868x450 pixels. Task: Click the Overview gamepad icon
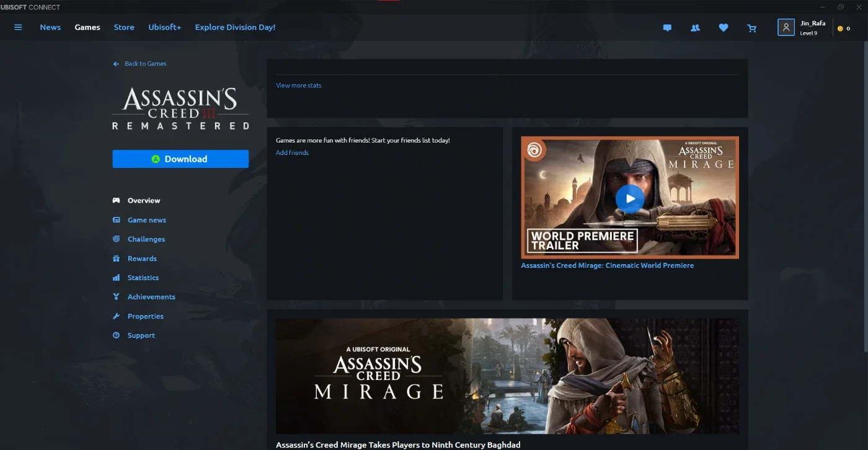click(116, 200)
